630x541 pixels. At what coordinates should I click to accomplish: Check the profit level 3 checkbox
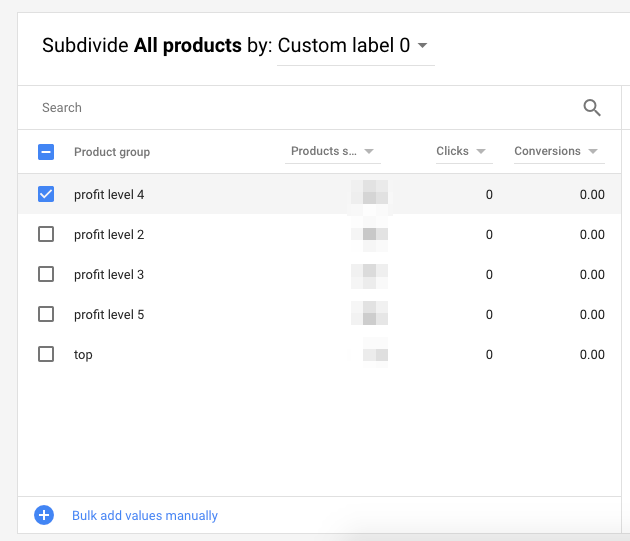tap(46, 274)
